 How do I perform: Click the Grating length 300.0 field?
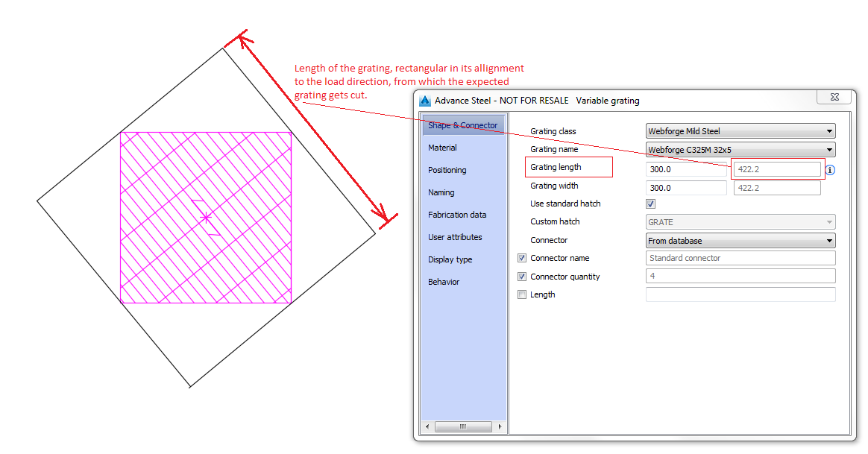[x=686, y=169]
